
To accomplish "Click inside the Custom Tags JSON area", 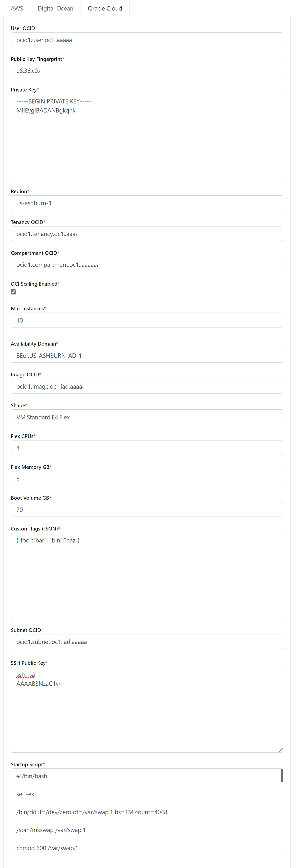I will [x=147, y=580].
